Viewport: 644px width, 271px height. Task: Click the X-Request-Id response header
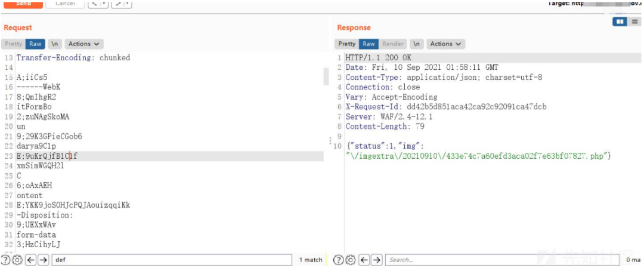point(446,107)
